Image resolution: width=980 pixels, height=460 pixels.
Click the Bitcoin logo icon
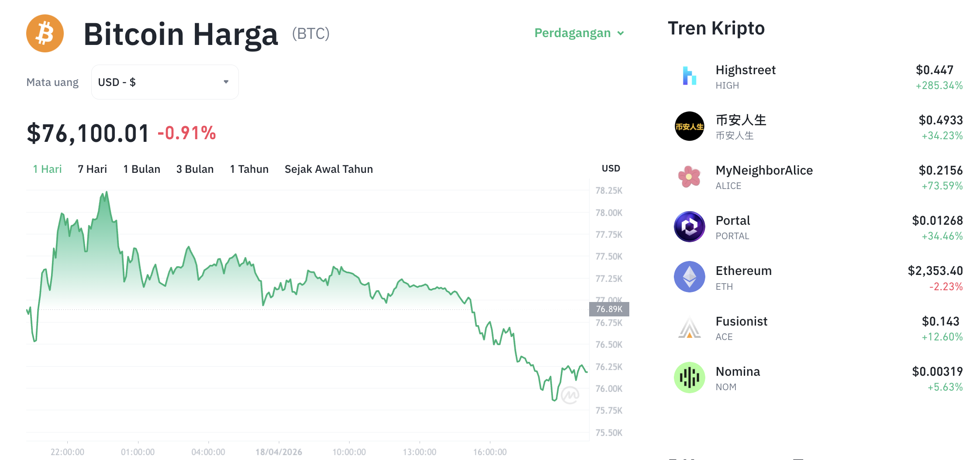click(x=45, y=33)
